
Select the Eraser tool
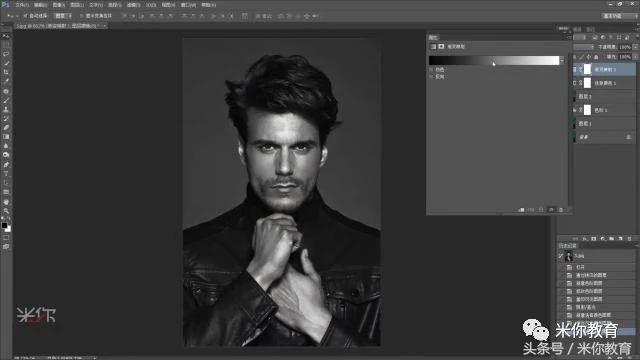(6, 128)
